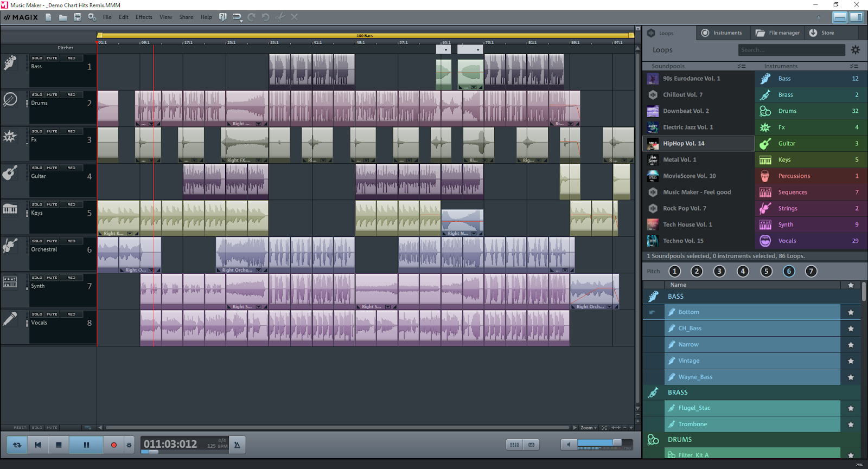Click the horizontal timeline scrollbar
This screenshot has width=868, height=469.
tap(336, 428)
